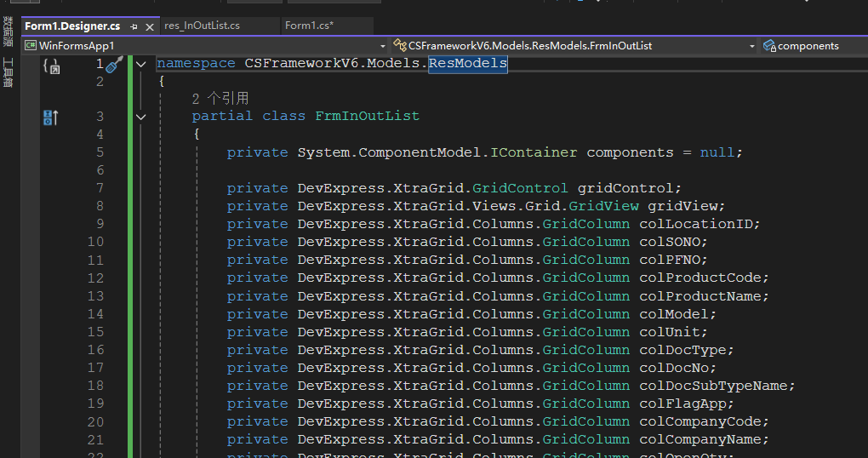The width and height of the screenshot is (868, 458).
Task: Close the Form1.Designer.cs tab
Action: click(x=151, y=26)
